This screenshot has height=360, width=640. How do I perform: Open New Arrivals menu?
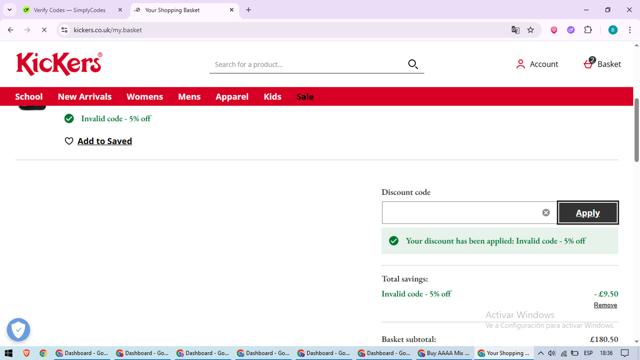coord(84,97)
